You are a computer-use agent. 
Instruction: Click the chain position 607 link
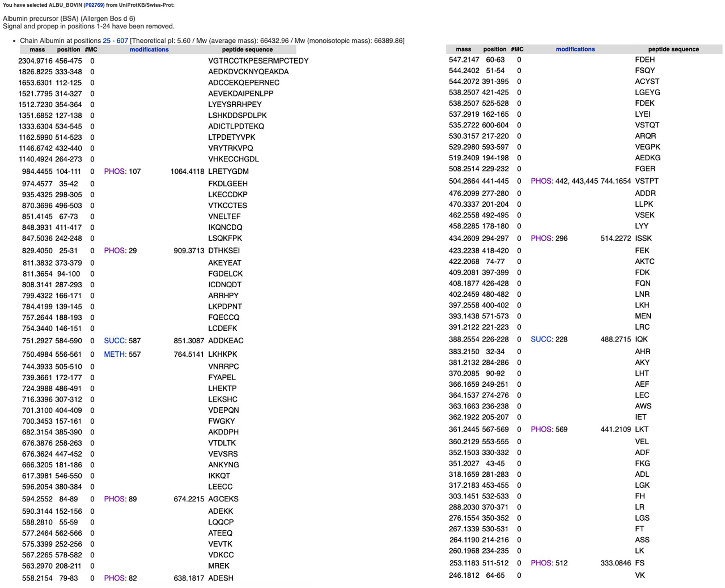pyautogui.click(x=122, y=41)
